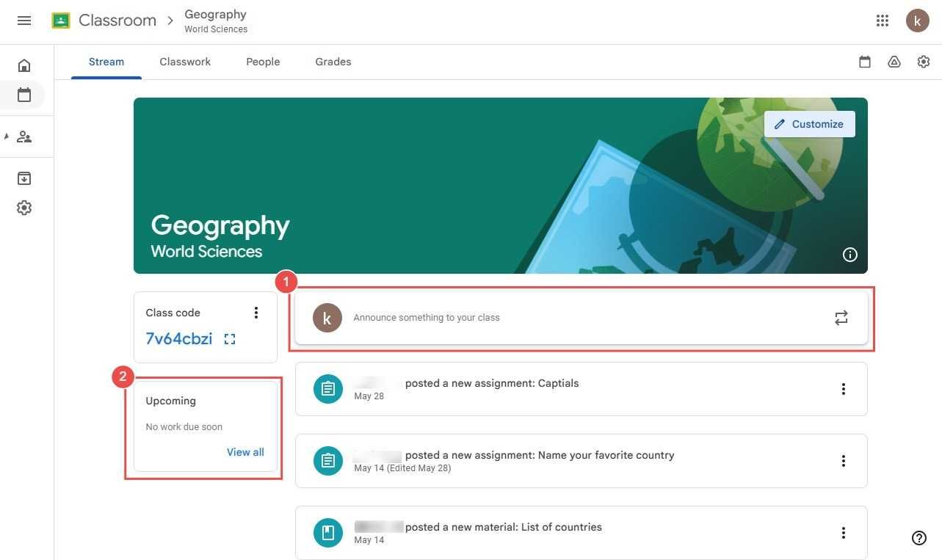942x560 pixels.
Task: Open the help question mark button
Action: [919, 538]
